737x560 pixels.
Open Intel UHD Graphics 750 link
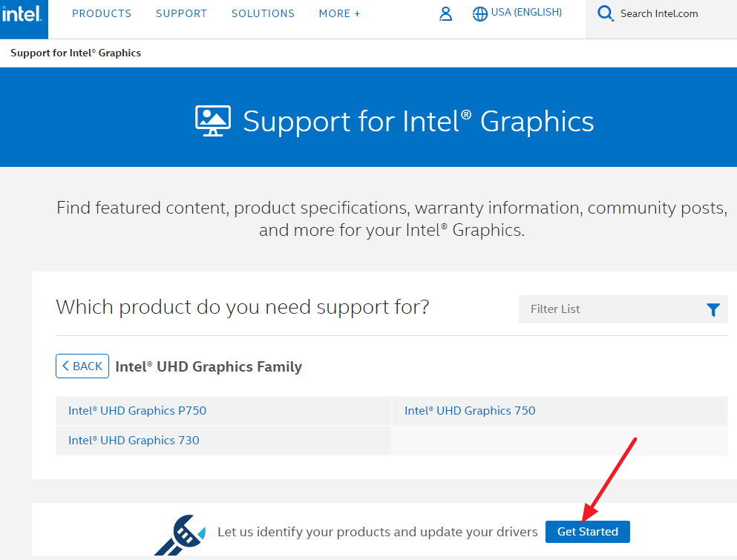(x=470, y=411)
